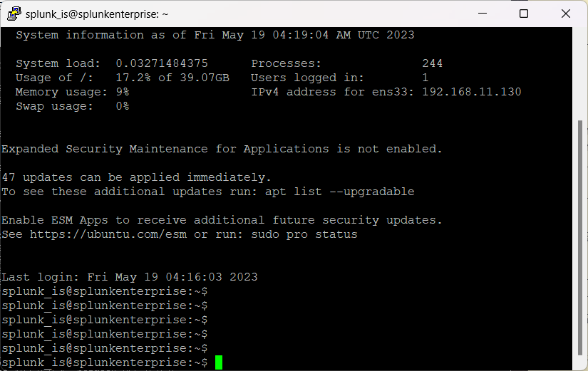
Task: Click the 'Users logged in:' label
Action: point(307,78)
